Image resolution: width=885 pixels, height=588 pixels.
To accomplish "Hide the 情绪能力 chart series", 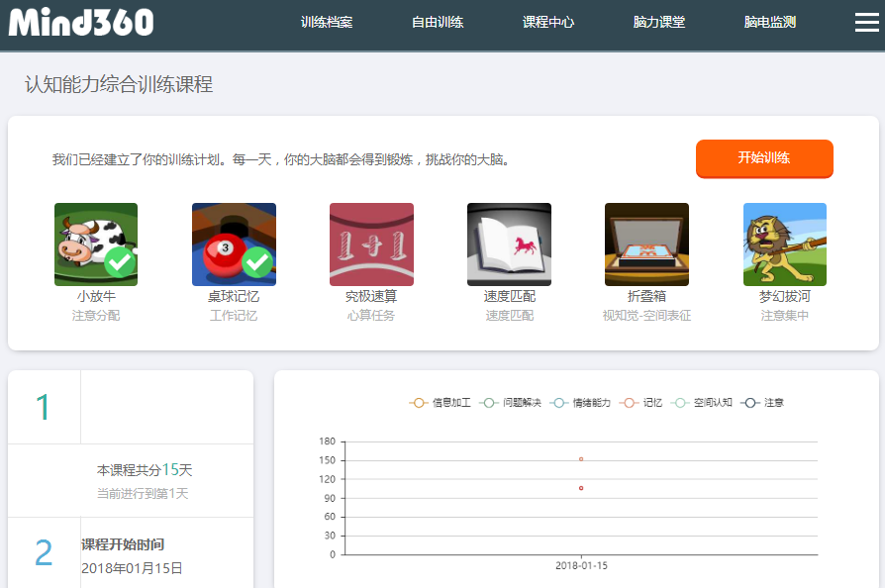I will coord(580,403).
